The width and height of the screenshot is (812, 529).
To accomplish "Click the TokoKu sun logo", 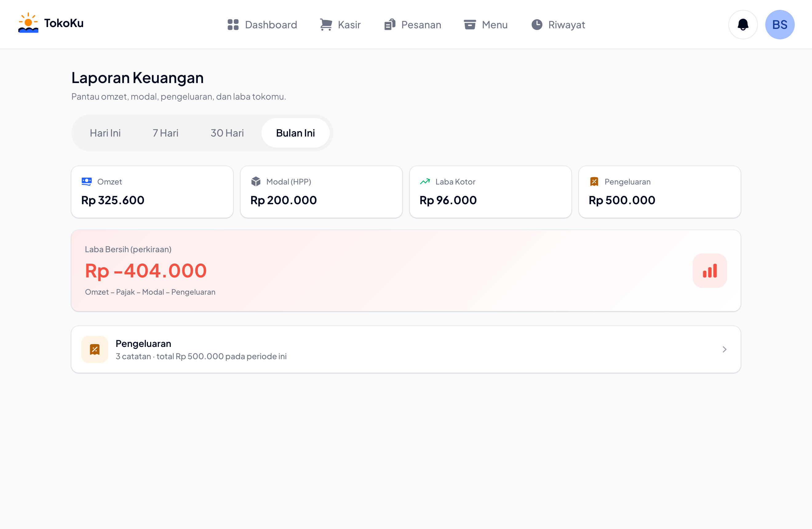I will coord(28,23).
